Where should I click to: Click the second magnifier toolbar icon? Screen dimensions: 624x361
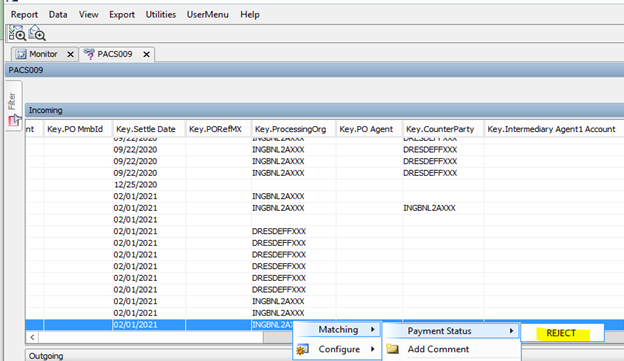(37, 33)
